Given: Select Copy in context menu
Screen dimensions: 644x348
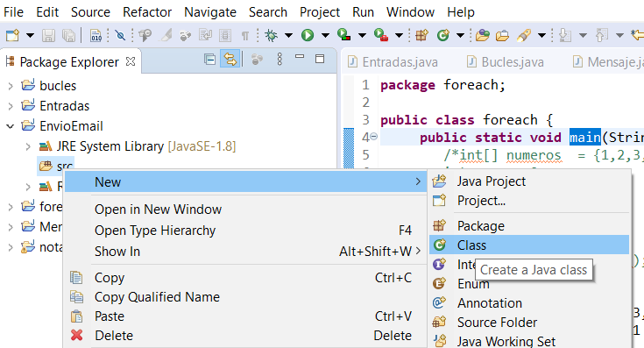Looking at the screenshot, I should [x=245, y=278].
